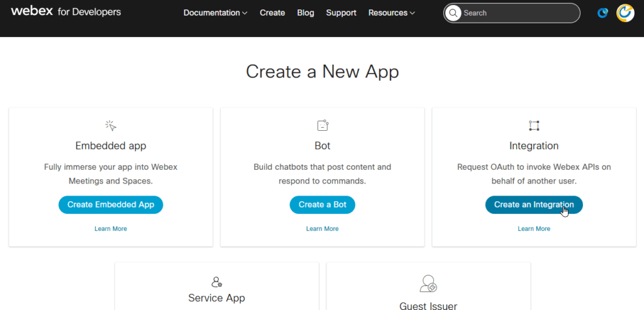Open the blue Webex assistant icon
The height and width of the screenshot is (310, 644).
[602, 13]
